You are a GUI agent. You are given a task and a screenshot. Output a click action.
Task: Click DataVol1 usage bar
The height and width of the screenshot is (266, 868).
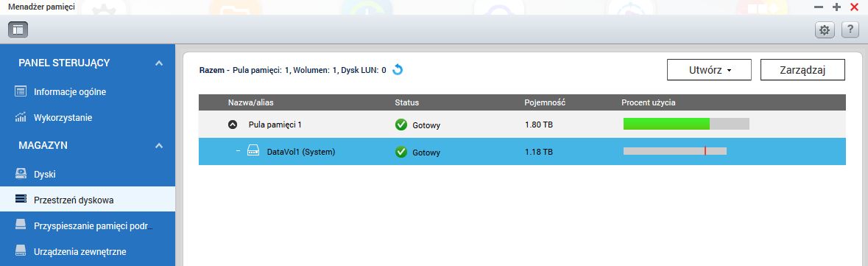(675, 151)
